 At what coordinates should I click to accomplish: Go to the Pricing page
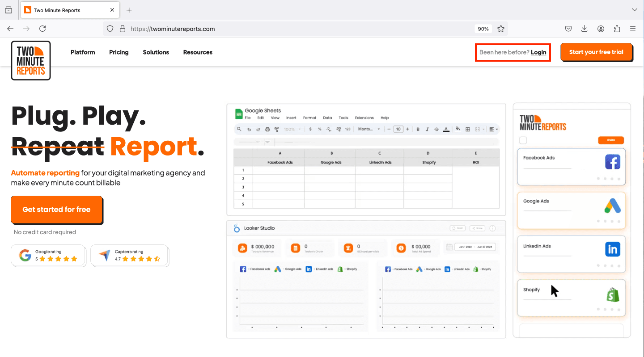click(x=119, y=52)
